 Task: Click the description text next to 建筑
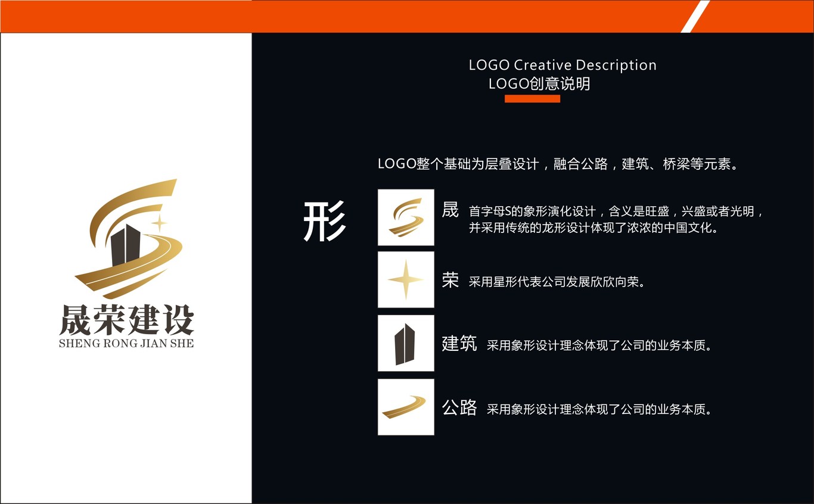(x=600, y=346)
